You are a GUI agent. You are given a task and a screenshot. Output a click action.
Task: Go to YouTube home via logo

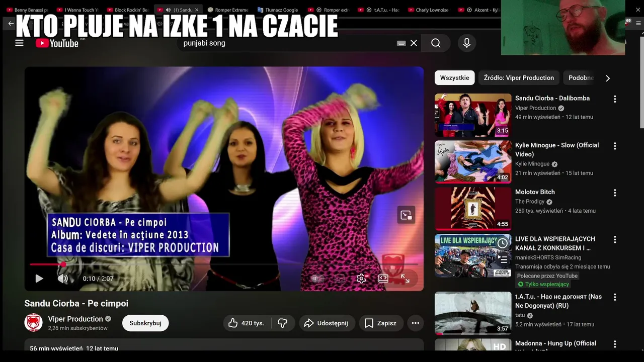(x=57, y=43)
